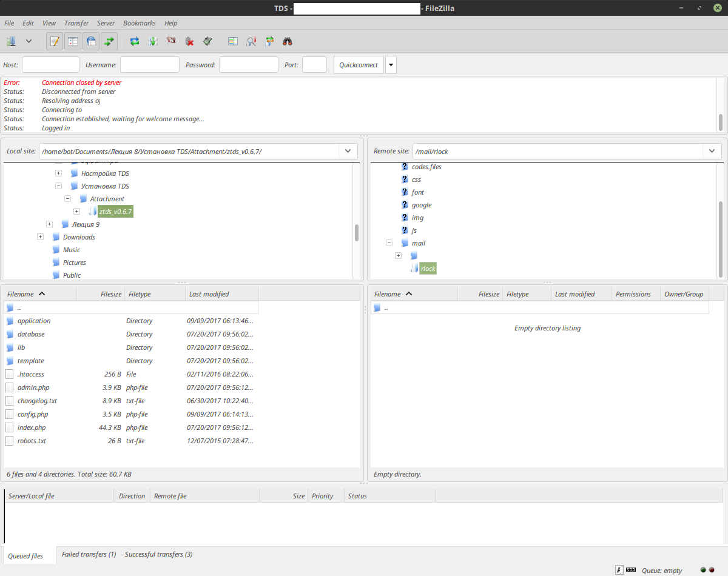This screenshot has width=728, height=576.
Task: Focus the Port input field
Action: click(314, 65)
